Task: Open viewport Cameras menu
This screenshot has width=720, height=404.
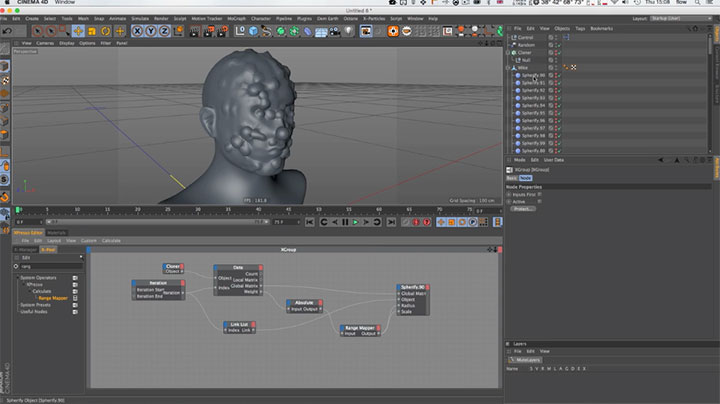Action: tap(45, 43)
